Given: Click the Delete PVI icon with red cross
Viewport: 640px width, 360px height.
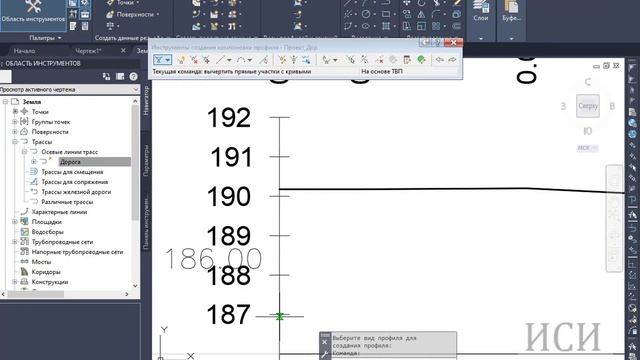Looking at the screenshot, I should tap(194, 60).
